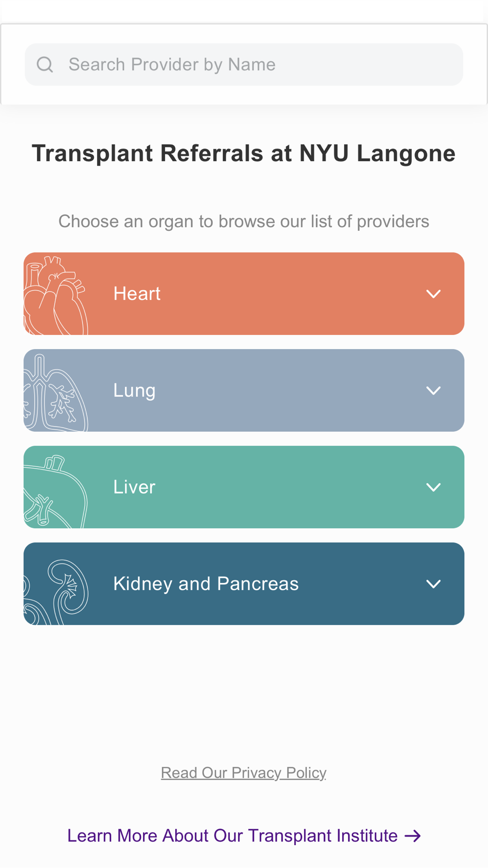Open the Read Our Privacy Policy link

click(244, 773)
